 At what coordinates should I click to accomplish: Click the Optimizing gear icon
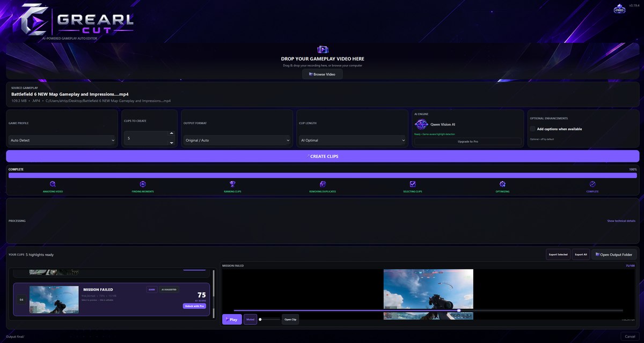502,184
